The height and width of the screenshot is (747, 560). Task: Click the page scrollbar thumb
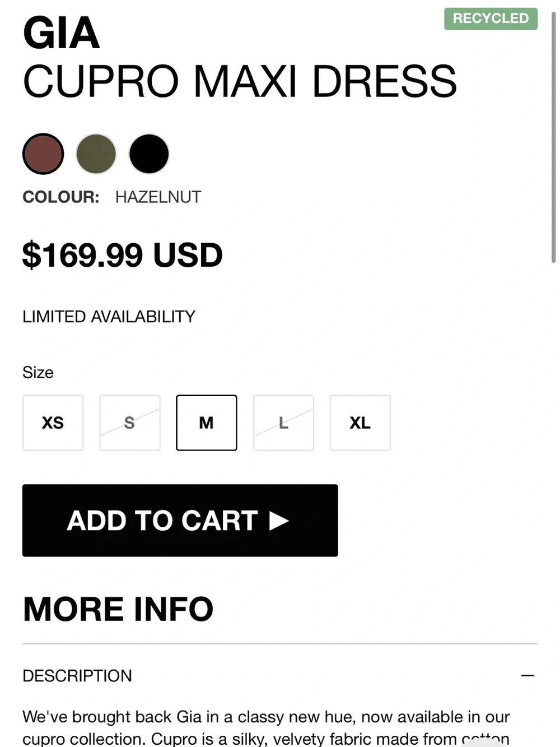pos(553,137)
